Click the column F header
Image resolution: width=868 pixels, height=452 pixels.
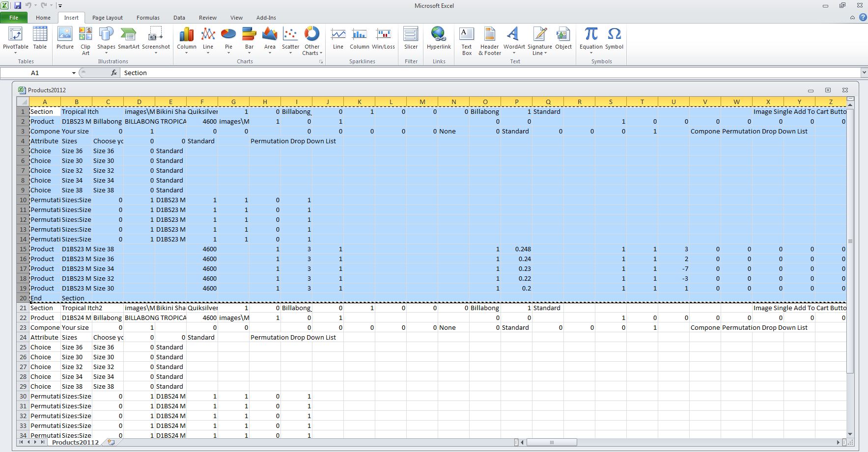pos(202,102)
